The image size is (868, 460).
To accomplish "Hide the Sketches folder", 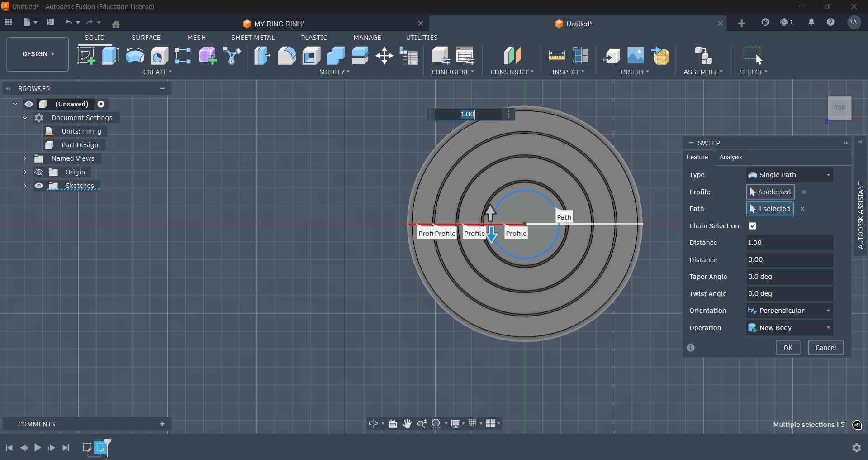I will point(39,186).
